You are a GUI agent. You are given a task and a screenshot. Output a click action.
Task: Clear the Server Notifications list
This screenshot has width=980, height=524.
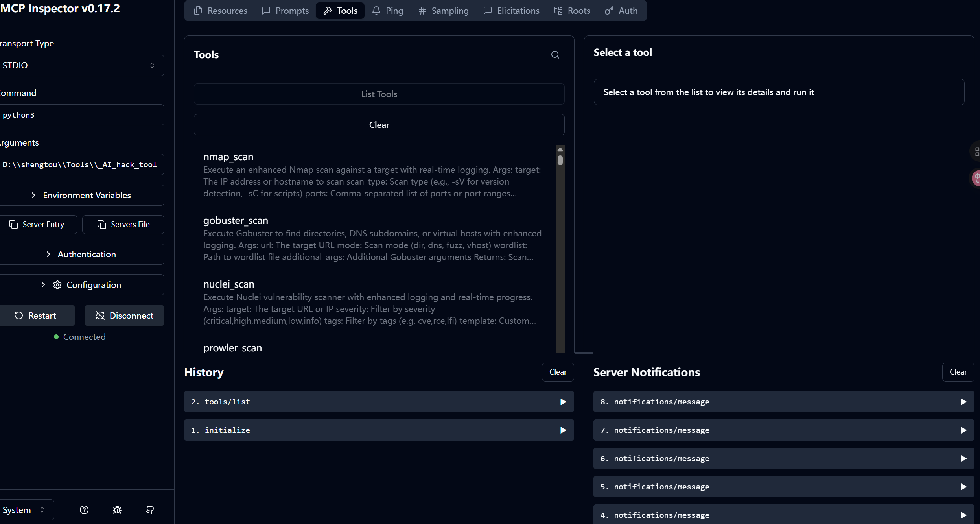coord(958,372)
